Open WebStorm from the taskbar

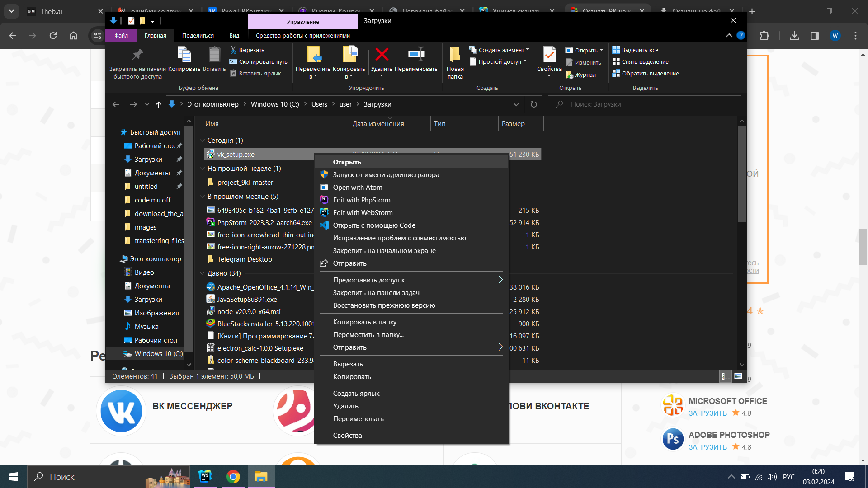(205, 477)
